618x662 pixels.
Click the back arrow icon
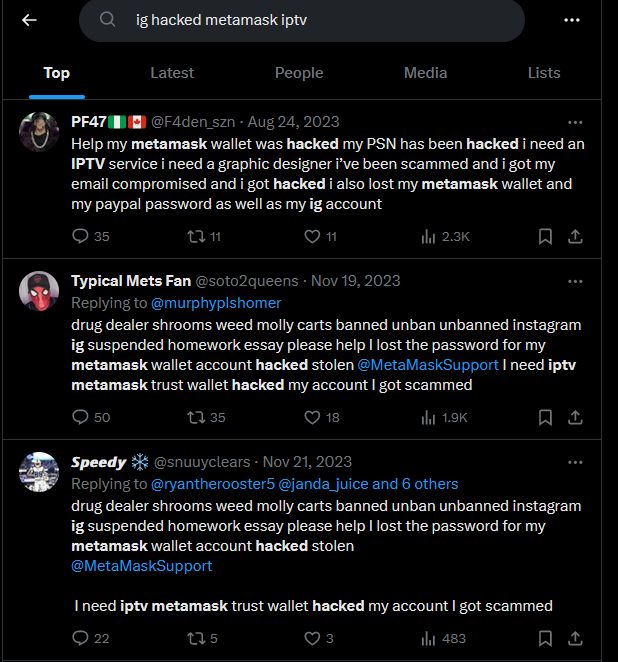29,20
